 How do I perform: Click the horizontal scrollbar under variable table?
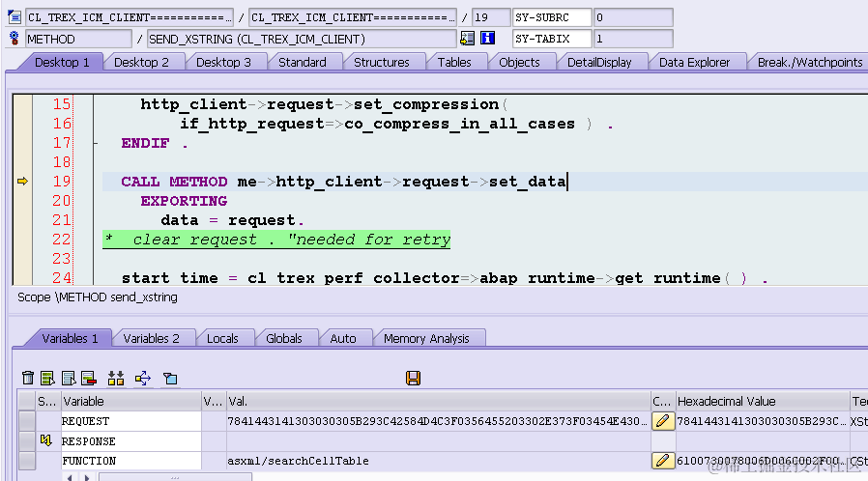(175, 477)
